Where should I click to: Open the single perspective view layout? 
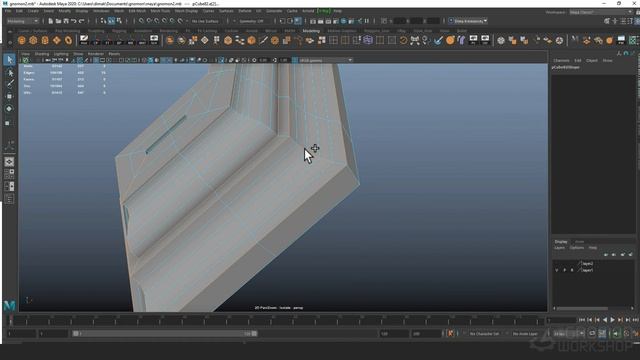pos(9,162)
